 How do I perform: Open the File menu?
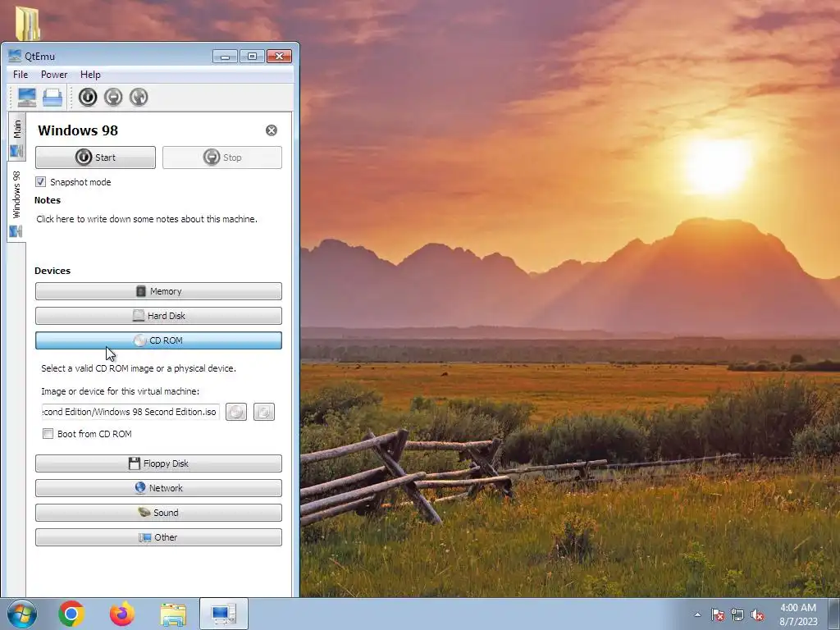(21, 75)
